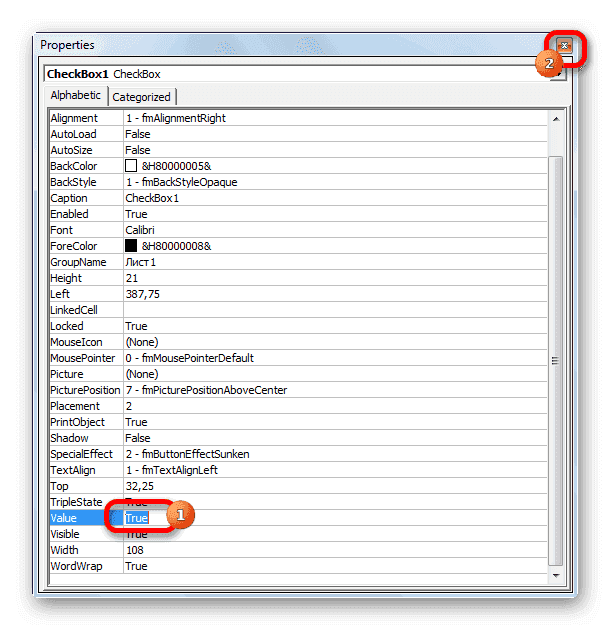The height and width of the screenshot is (631, 611).
Task: Select the MouseIcon property name
Action: click(76, 342)
